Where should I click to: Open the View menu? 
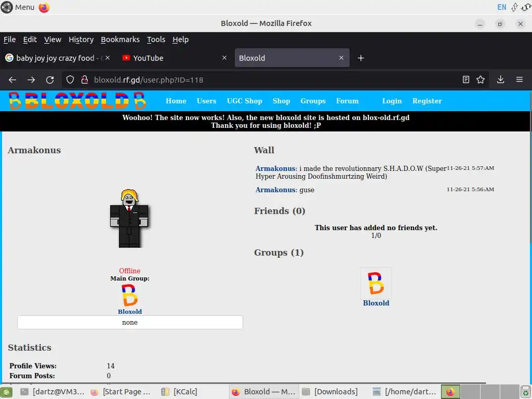click(52, 39)
